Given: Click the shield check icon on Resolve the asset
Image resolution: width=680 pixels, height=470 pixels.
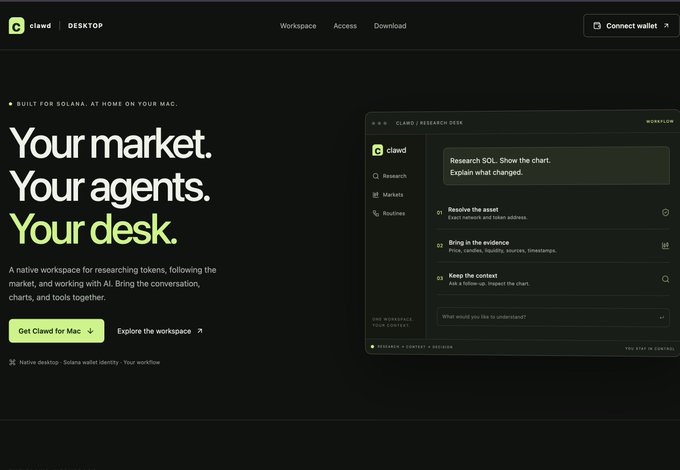Looking at the screenshot, I should pyautogui.click(x=665, y=212).
